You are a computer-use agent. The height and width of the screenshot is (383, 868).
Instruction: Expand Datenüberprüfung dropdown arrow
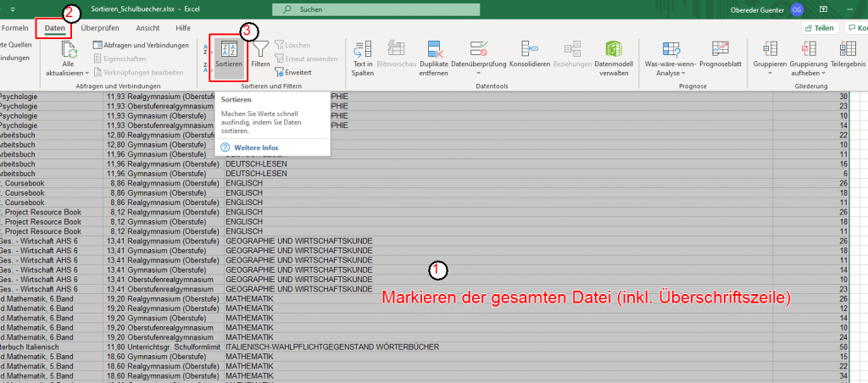[x=479, y=73]
